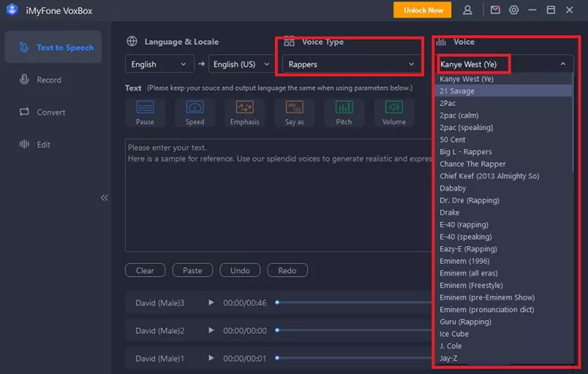588x374 pixels.
Task: Click the Paste button
Action: (x=193, y=270)
